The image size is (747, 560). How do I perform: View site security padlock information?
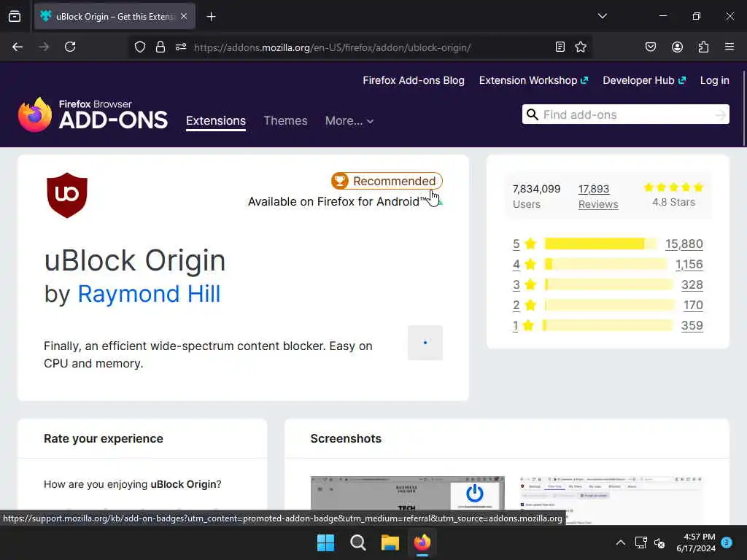click(x=160, y=47)
